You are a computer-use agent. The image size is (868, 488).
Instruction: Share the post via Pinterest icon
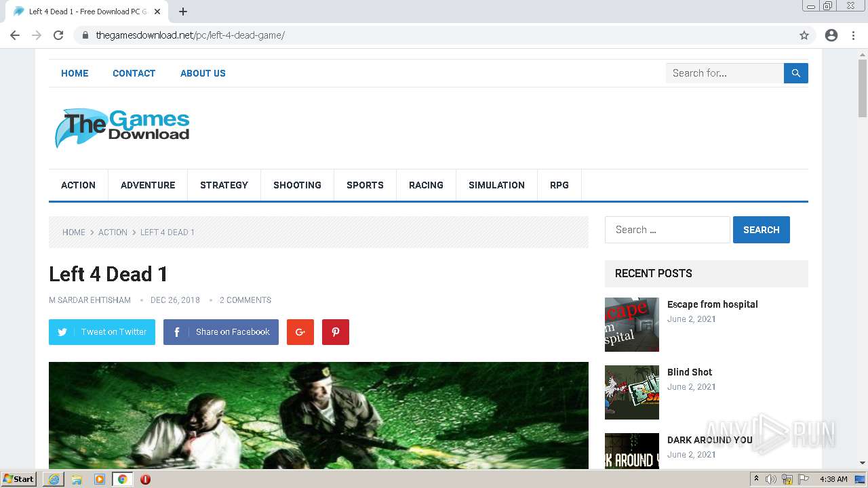point(336,332)
